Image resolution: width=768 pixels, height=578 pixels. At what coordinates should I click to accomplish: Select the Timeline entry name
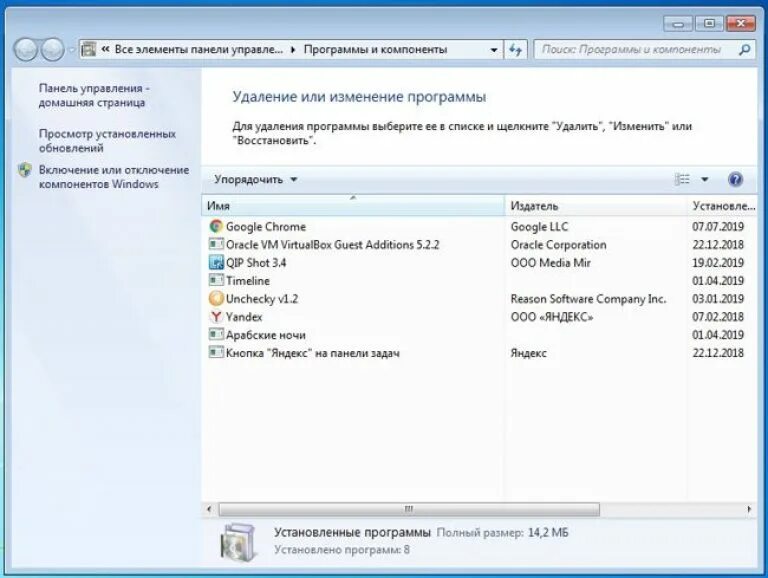click(247, 281)
